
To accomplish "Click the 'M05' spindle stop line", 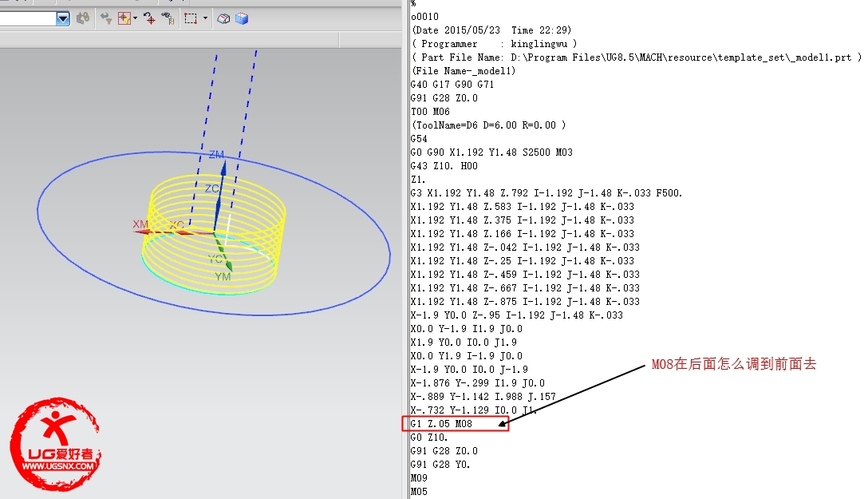I will pyautogui.click(x=419, y=491).
